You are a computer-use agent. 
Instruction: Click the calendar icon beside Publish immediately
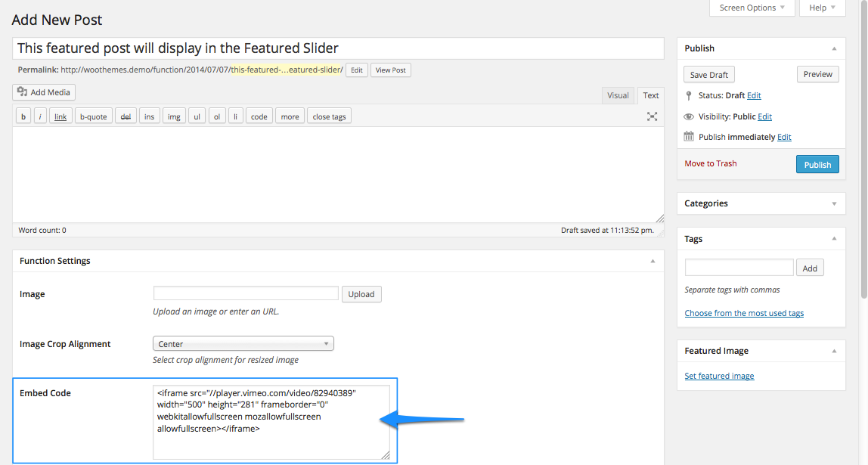pos(689,136)
